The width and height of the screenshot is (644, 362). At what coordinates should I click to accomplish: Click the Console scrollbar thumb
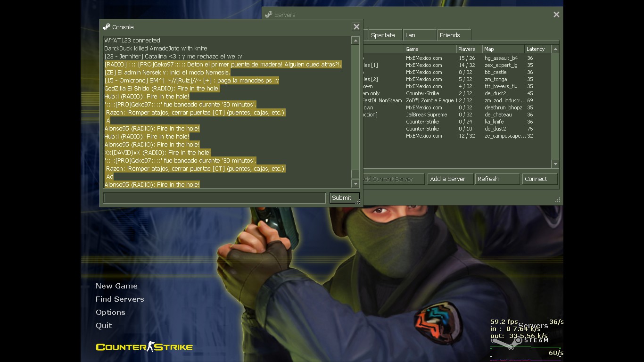(x=355, y=174)
